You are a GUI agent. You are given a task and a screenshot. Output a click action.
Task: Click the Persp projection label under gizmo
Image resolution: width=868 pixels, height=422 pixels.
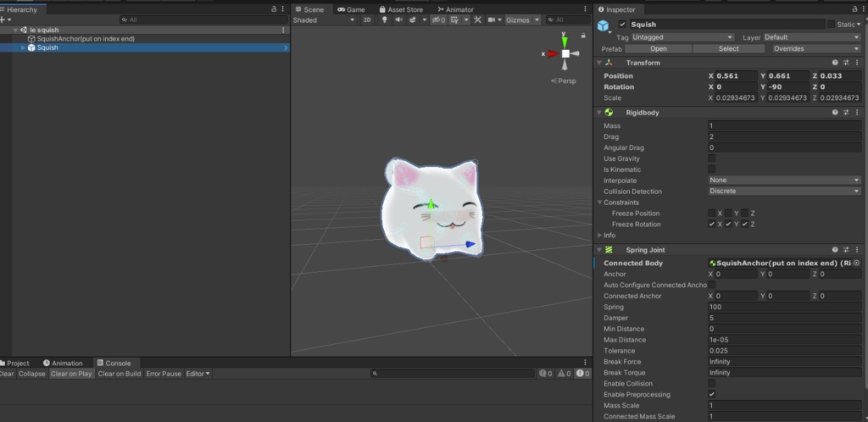click(564, 81)
